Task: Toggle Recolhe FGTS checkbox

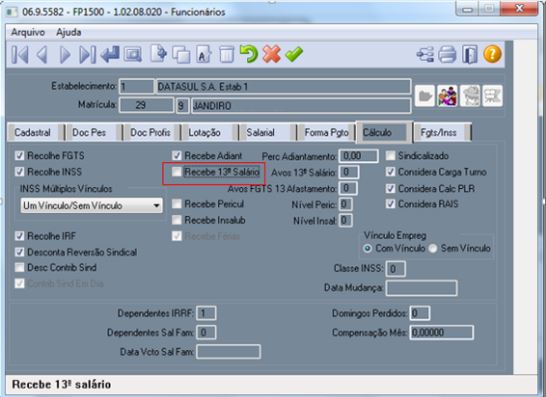Action: tap(20, 156)
